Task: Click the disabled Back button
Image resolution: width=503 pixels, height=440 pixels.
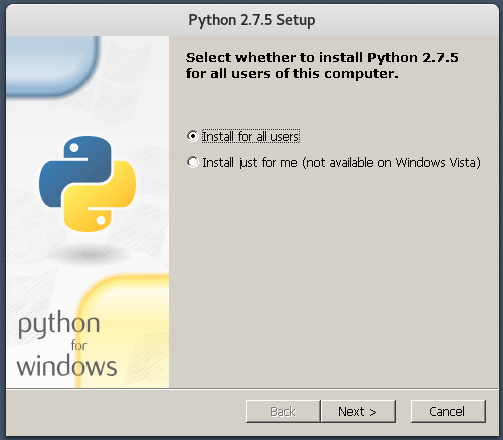Action: click(x=283, y=412)
